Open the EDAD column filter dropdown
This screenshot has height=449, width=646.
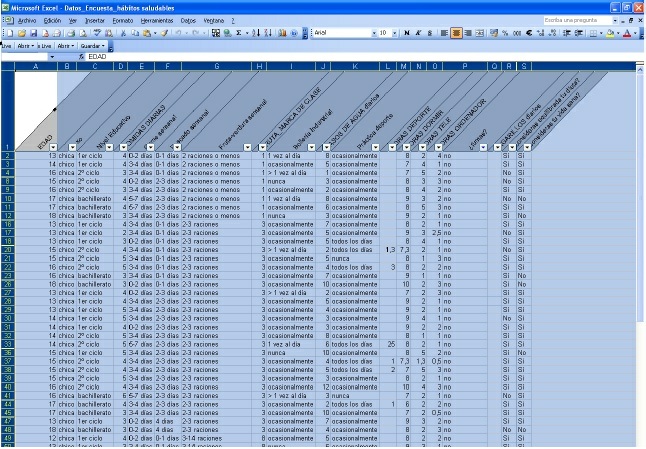click(x=51, y=147)
